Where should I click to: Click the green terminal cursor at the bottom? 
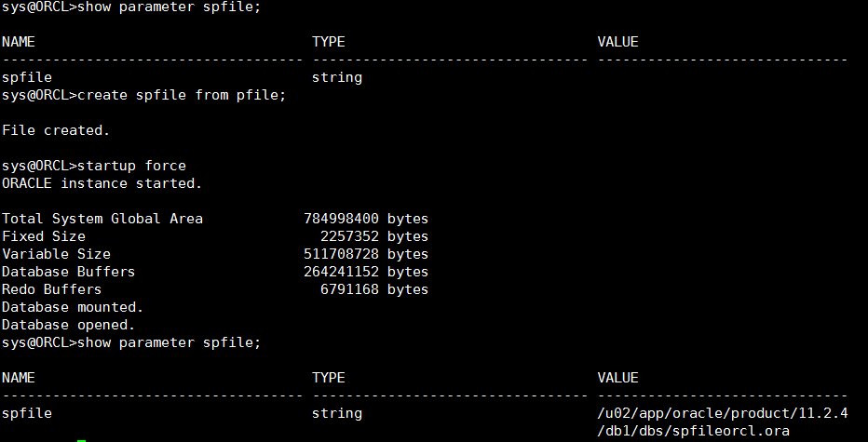click(82, 440)
